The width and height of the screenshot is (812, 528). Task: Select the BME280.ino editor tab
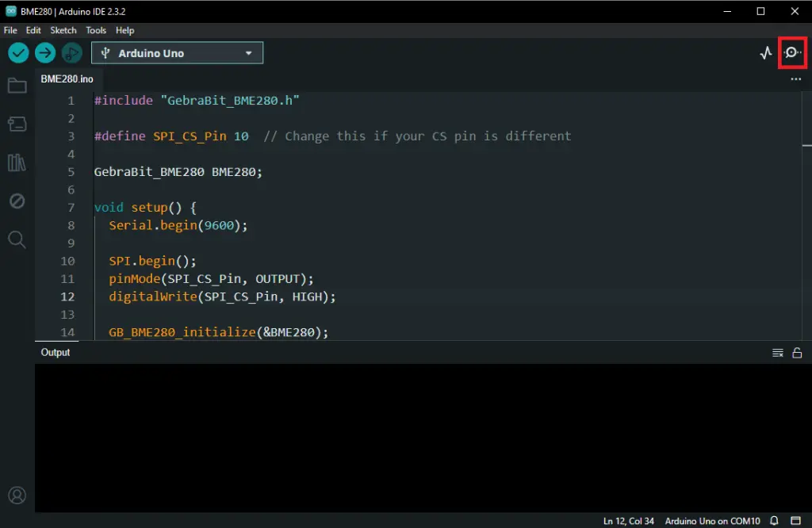(67, 79)
